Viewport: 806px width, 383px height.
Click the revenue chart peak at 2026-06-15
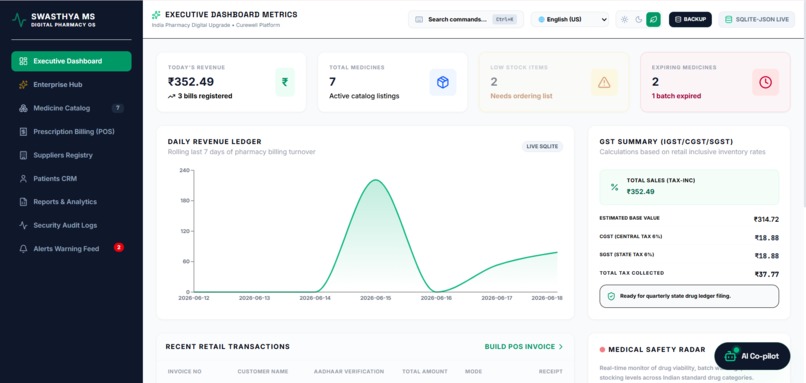point(376,180)
